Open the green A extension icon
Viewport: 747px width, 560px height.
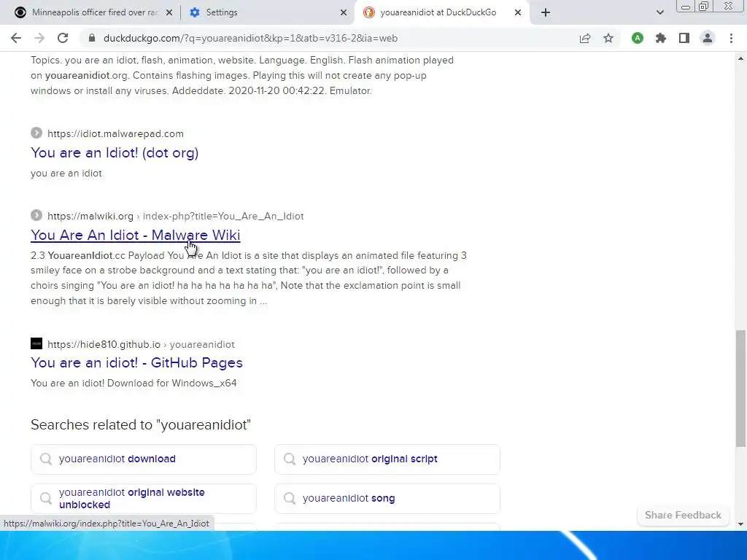pos(638,38)
